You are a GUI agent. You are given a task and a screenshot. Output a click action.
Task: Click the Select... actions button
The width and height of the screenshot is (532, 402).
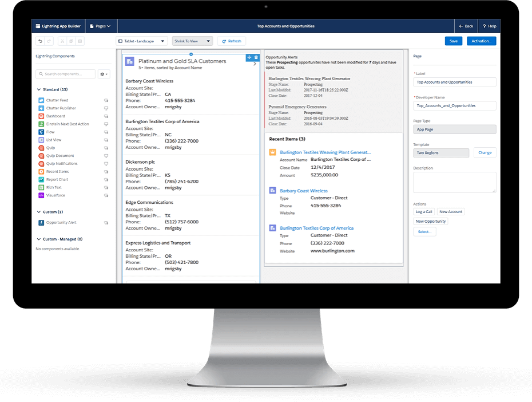point(424,232)
